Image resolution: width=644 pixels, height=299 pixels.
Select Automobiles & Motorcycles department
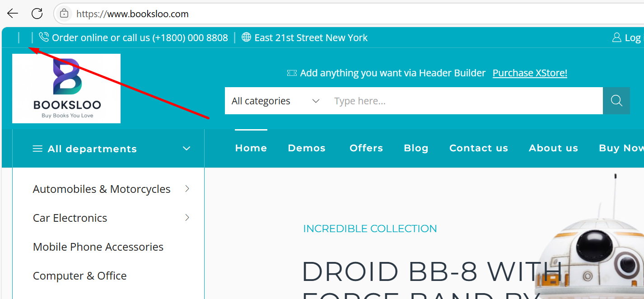(x=102, y=189)
